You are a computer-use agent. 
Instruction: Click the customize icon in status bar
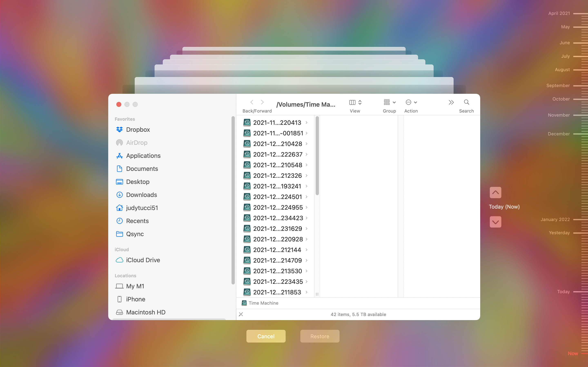point(241,314)
